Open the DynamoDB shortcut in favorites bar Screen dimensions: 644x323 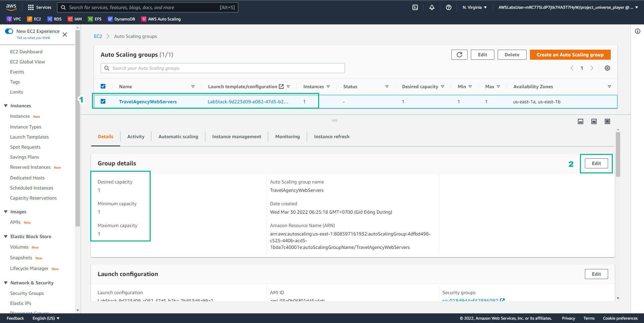tap(121, 19)
